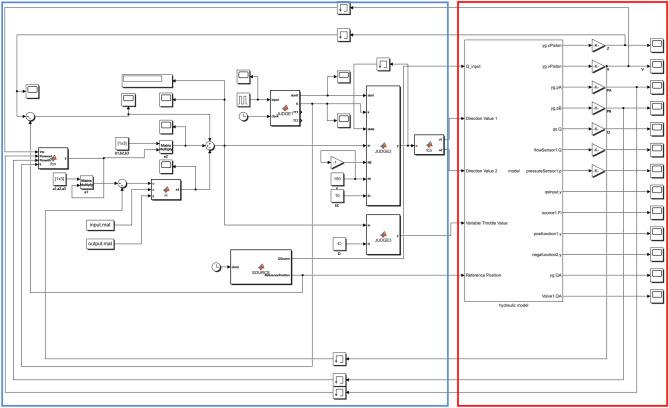Click the constant block labeled D
Screen dimensions: 669x408
[x=339, y=240]
